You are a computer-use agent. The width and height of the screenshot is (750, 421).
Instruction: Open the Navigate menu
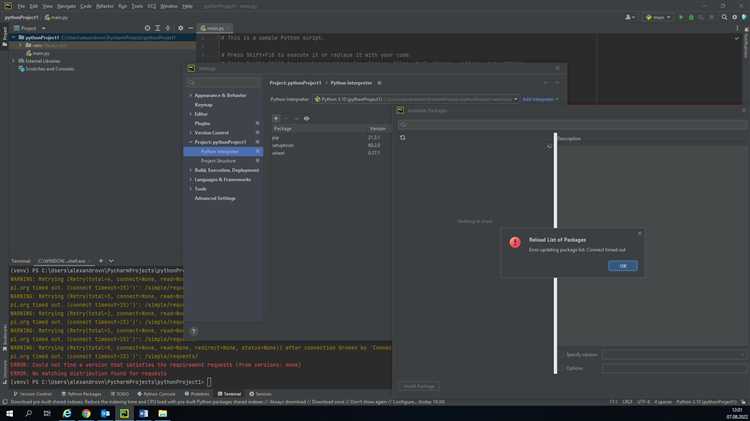66,6
